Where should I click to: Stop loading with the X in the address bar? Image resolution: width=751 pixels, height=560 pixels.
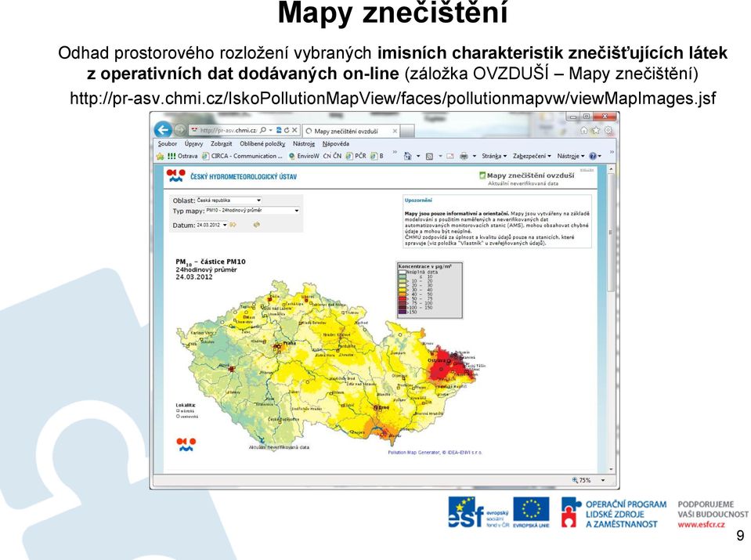[x=294, y=130]
